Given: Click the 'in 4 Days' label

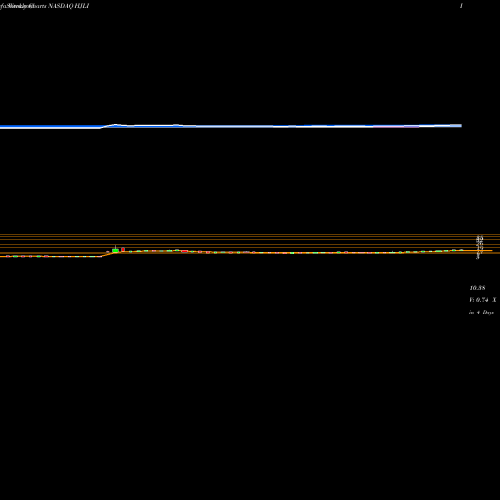Looking at the screenshot, I should click(x=481, y=312).
